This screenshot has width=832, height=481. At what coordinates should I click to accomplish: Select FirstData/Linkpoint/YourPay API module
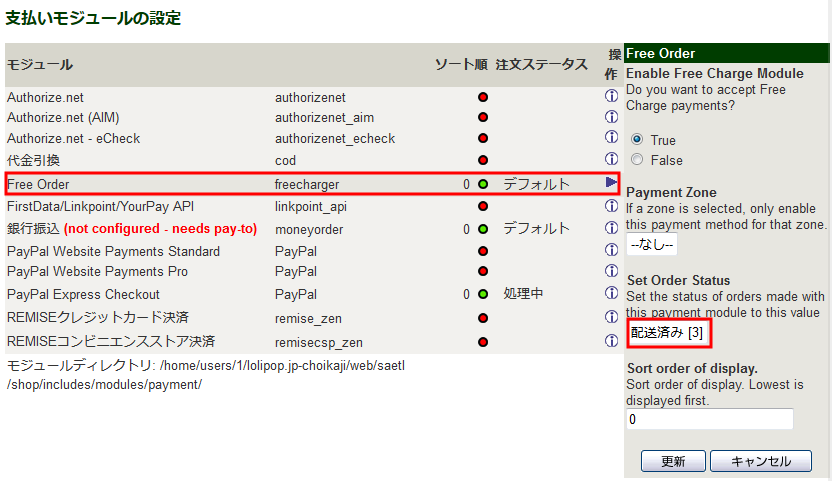[100, 207]
